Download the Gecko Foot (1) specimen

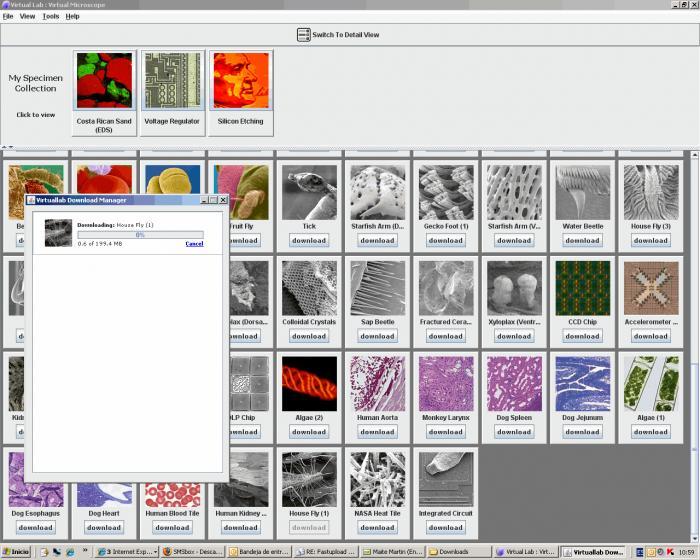[446, 240]
